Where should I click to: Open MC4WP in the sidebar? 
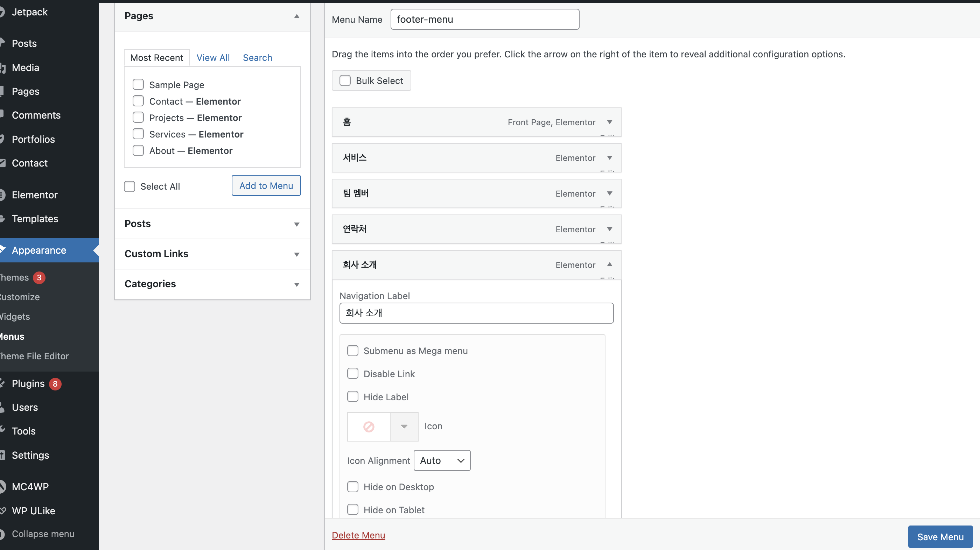point(30,487)
